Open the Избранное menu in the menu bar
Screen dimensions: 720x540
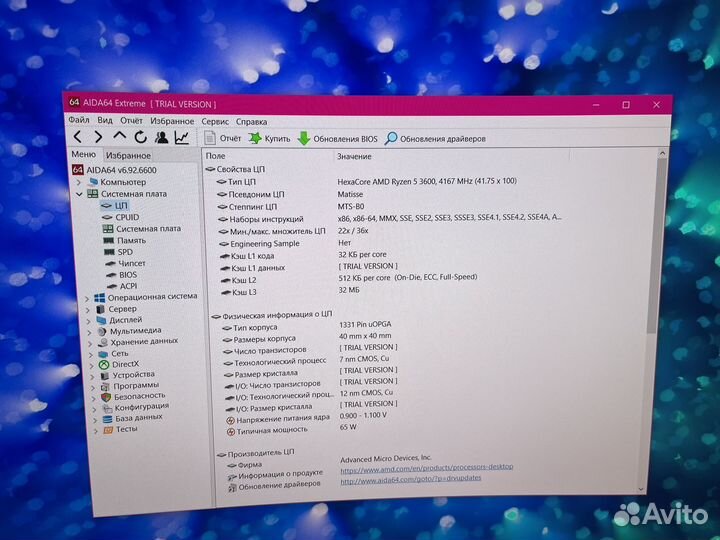tap(172, 121)
